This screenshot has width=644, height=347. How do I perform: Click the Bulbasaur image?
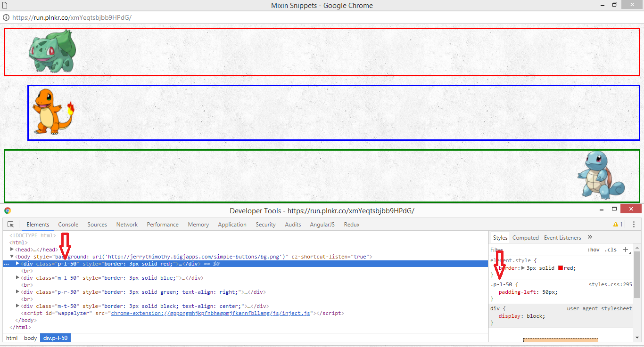pyautogui.click(x=52, y=51)
